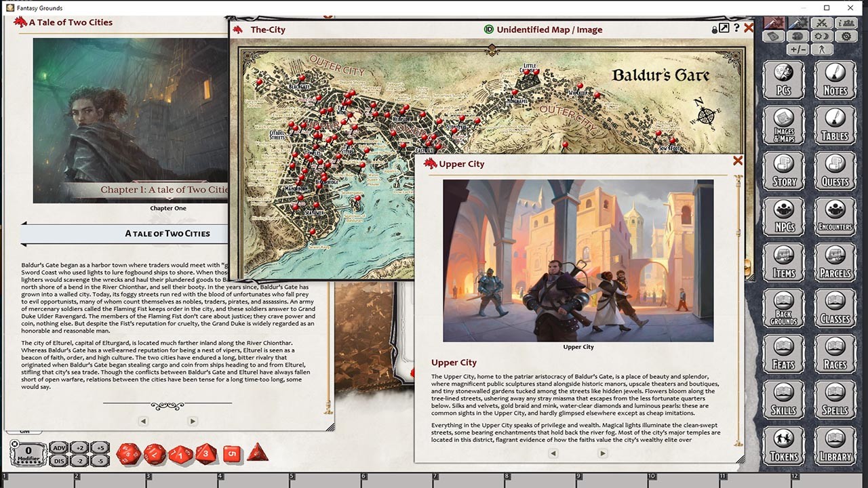868x488 pixels.
Task: Open the Images & Maps panel
Action: coord(783,125)
